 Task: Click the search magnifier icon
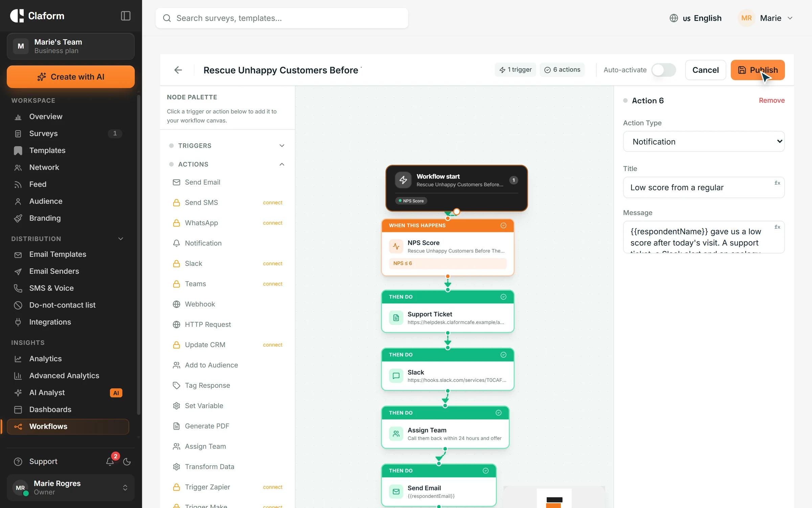click(167, 18)
